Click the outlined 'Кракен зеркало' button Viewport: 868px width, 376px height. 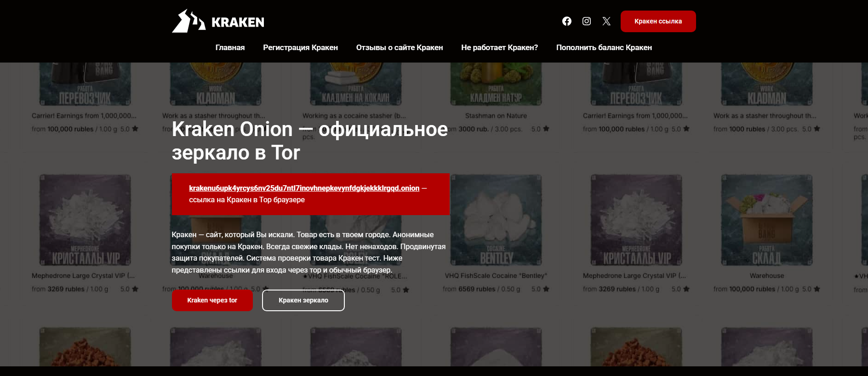pos(303,300)
